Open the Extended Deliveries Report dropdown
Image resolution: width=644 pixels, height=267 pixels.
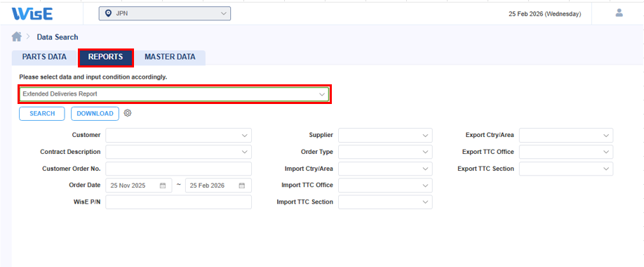coord(174,94)
